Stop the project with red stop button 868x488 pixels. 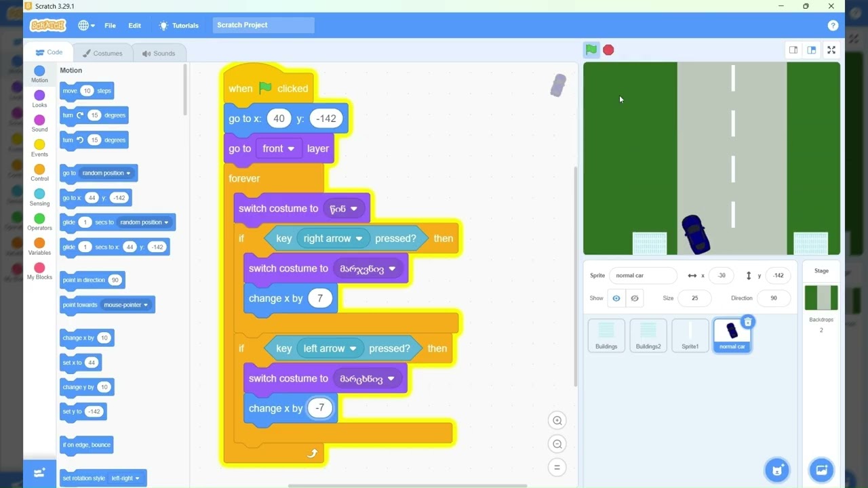point(608,49)
